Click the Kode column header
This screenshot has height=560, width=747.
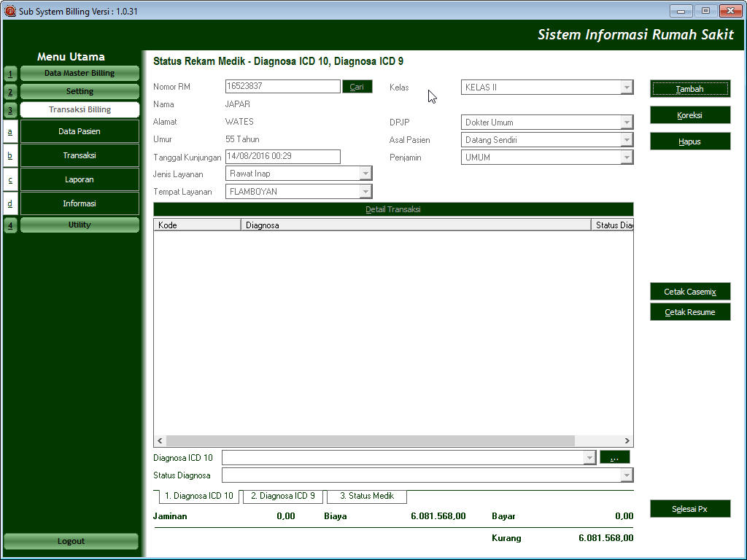tap(197, 225)
